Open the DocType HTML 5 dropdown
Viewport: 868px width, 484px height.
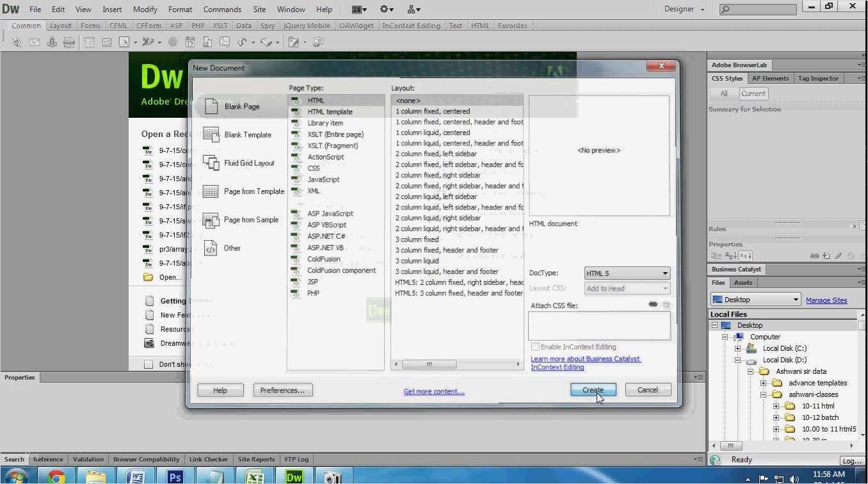click(627, 273)
